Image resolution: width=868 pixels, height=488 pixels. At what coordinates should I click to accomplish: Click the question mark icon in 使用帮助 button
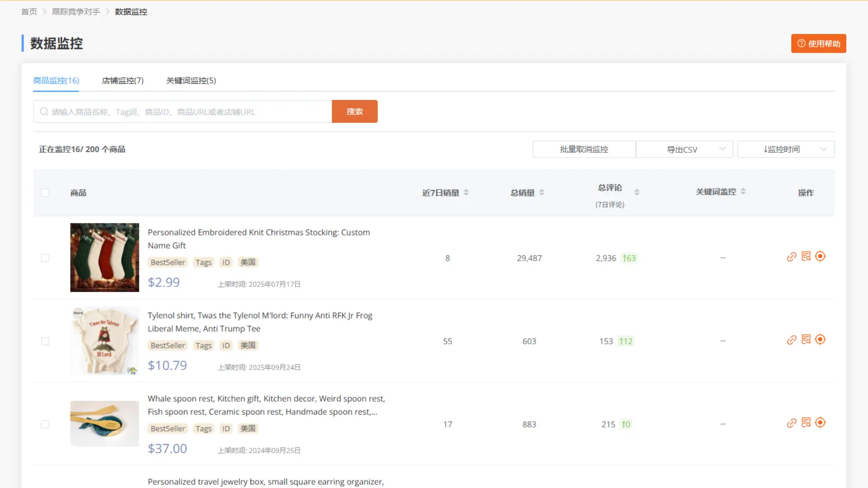pyautogui.click(x=802, y=43)
